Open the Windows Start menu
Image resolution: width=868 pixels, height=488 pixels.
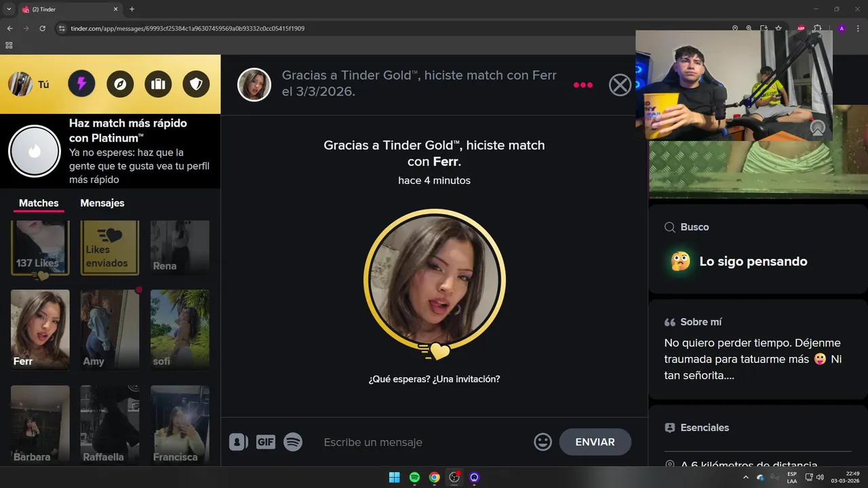(x=394, y=477)
